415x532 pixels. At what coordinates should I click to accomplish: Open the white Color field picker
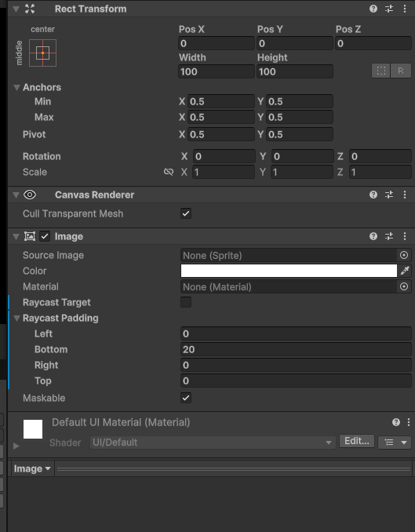click(x=289, y=271)
